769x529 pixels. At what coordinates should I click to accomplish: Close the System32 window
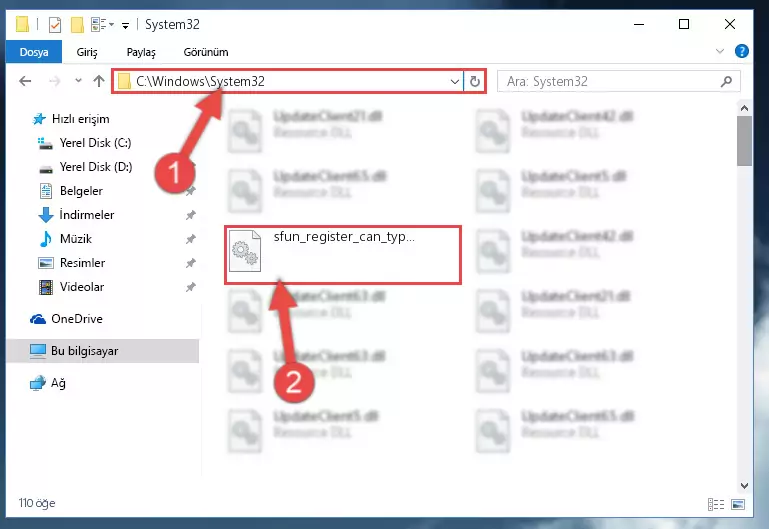730,24
